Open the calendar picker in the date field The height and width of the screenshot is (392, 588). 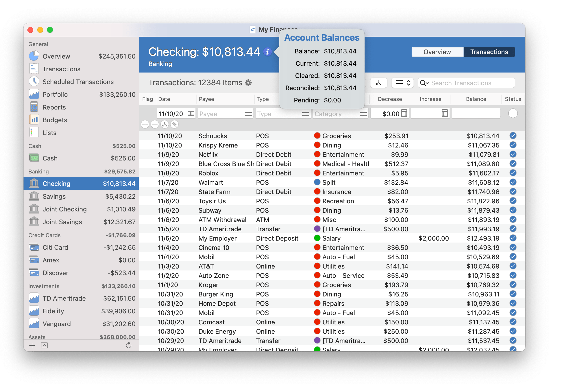[x=191, y=113]
